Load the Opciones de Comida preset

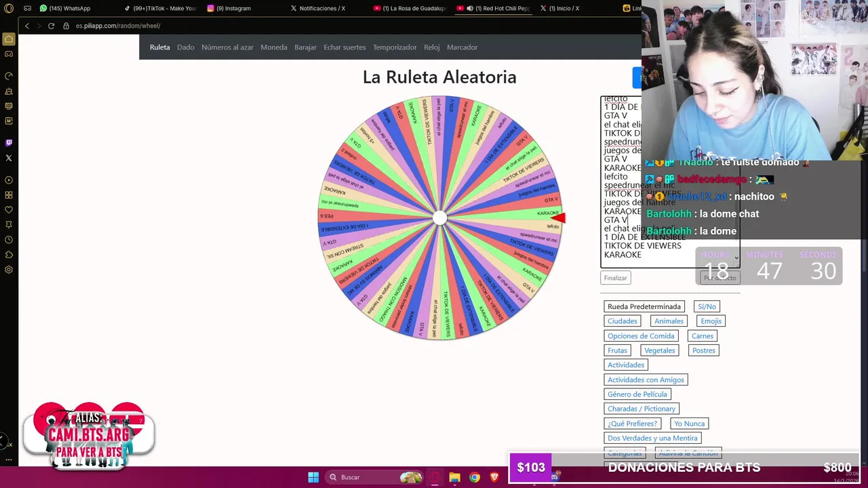(x=641, y=336)
